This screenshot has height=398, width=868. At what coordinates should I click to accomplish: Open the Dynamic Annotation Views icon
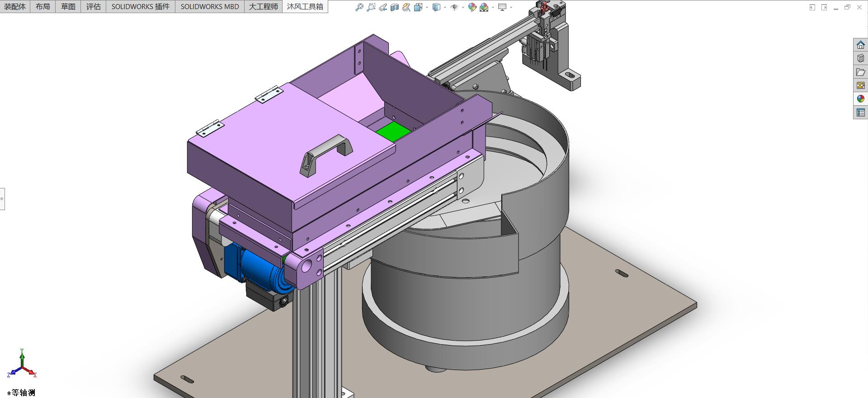click(x=406, y=7)
